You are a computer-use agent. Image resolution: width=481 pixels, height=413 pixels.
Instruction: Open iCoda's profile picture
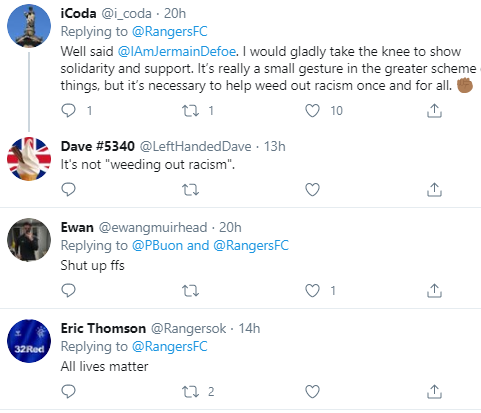pos(29,26)
